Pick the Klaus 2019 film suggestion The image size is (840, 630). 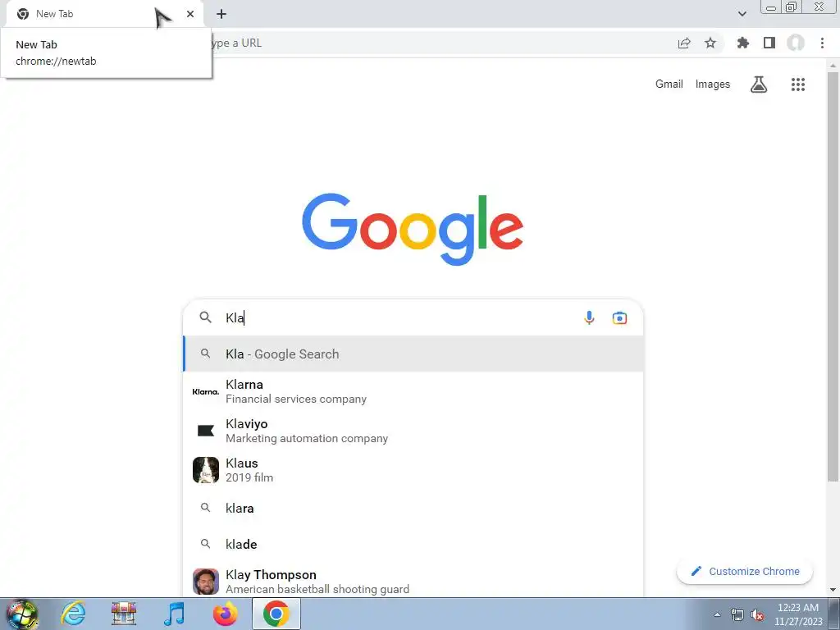pyautogui.click(x=413, y=470)
